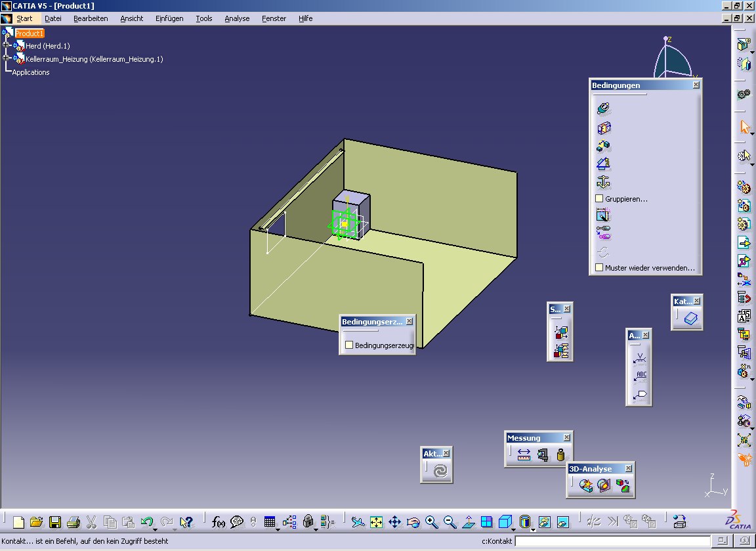Click the Undo icon
756x551 pixels.
(146, 521)
